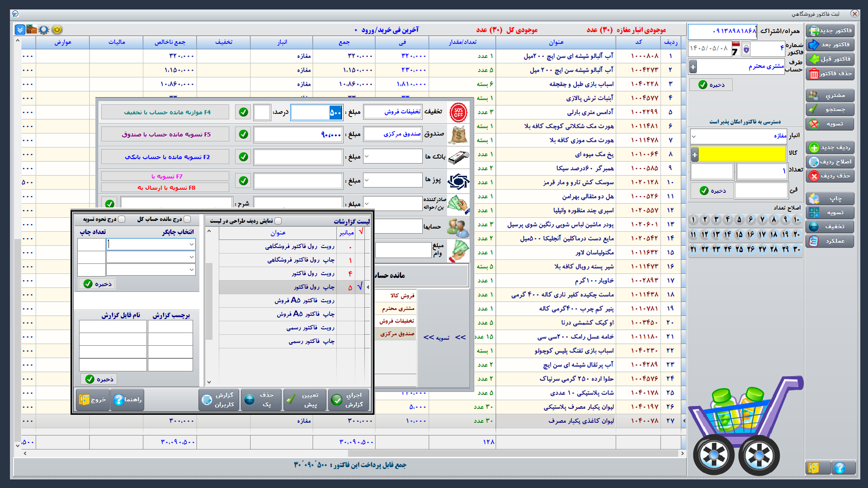Delete the invoice with حذف فاکتور
This screenshot has height=488, width=868.
click(830, 73)
